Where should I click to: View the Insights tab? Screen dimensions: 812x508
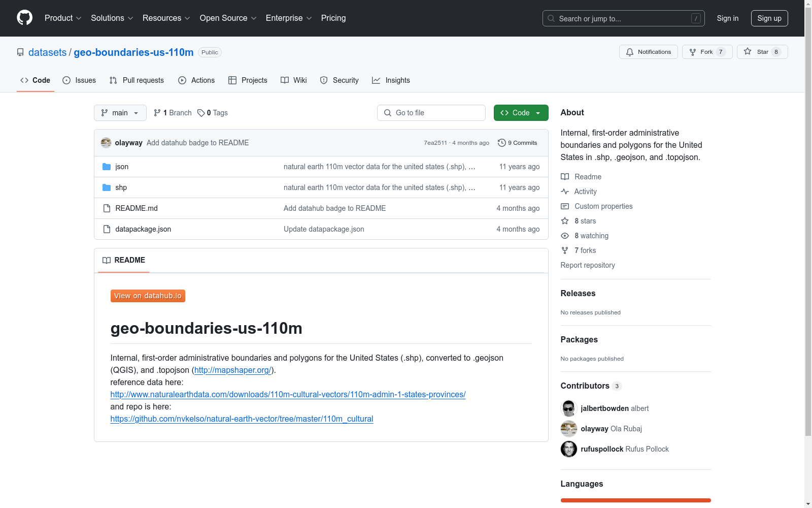point(391,80)
